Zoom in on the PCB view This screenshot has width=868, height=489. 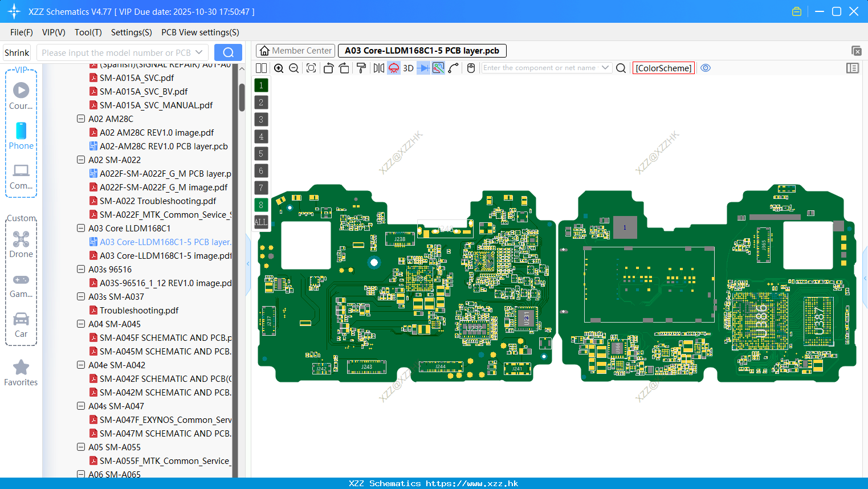pyautogui.click(x=279, y=68)
